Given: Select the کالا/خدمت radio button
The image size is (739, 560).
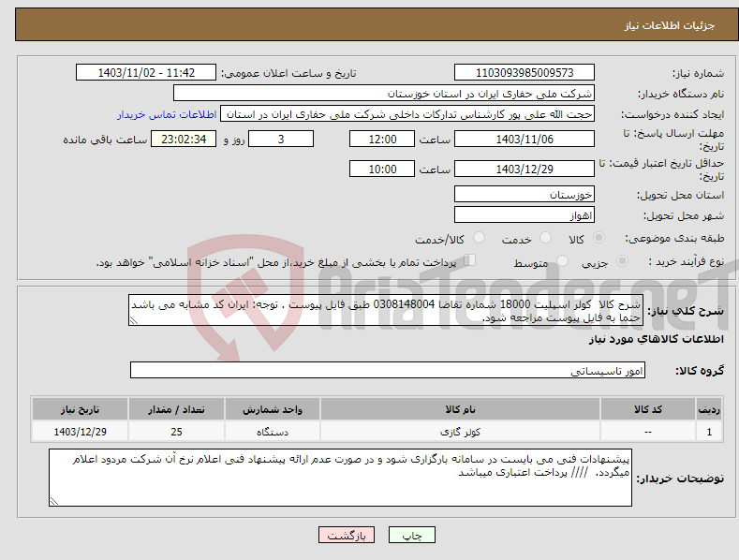Looking at the screenshot, I should (479, 238).
